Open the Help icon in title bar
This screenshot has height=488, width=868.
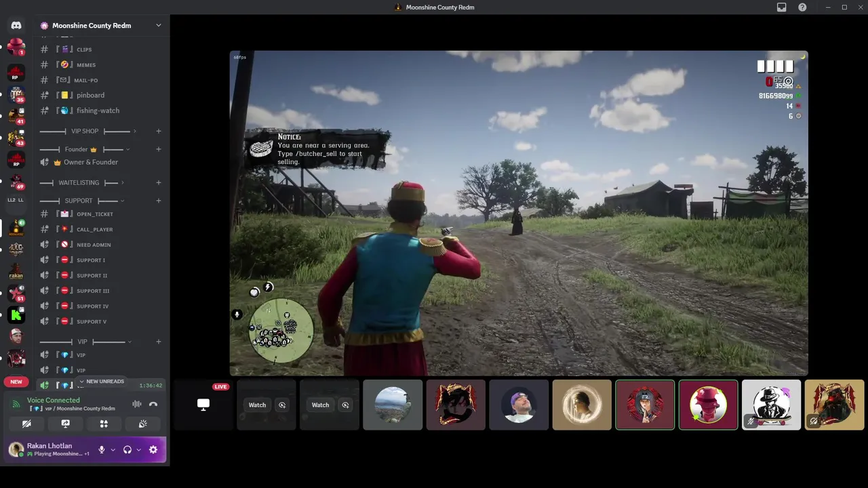802,7
